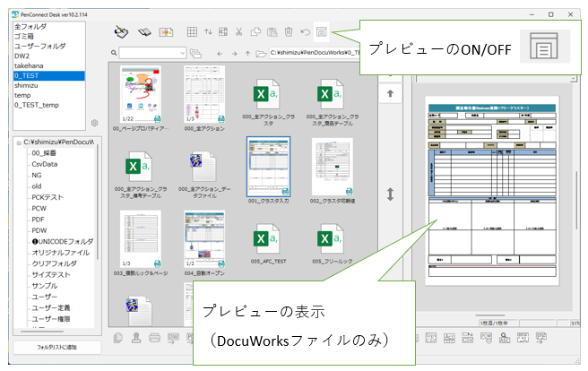The width and height of the screenshot is (588, 371).
Task: Click the scissors cut icon in toolbar
Action: (x=239, y=32)
